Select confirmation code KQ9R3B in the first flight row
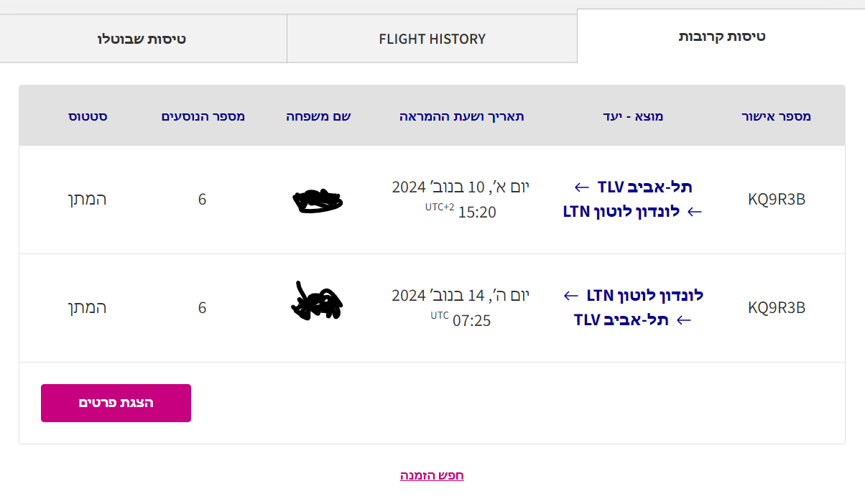Image resolution: width=865 pixels, height=504 pixels. coord(776,200)
